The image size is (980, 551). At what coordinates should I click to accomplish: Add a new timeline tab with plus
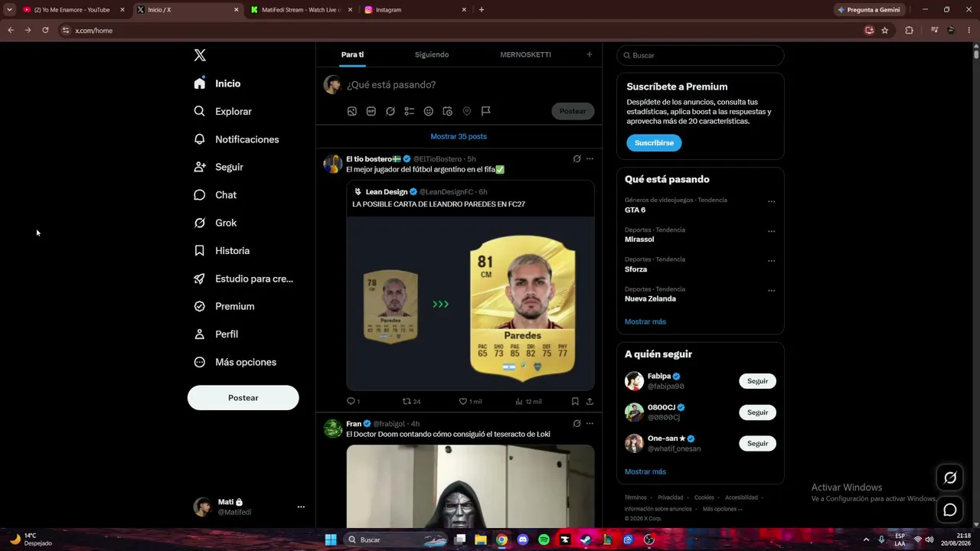click(589, 54)
